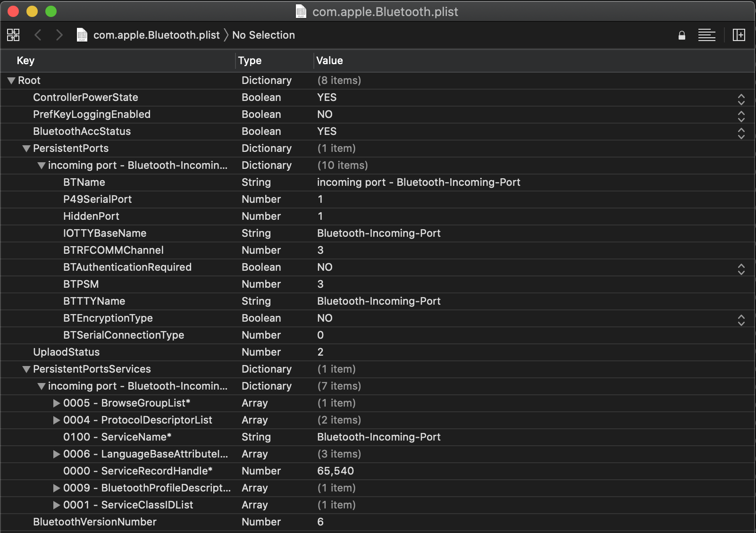Collapse the PersistentPorts dictionary
The image size is (756, 533).
tap(26, 149)
